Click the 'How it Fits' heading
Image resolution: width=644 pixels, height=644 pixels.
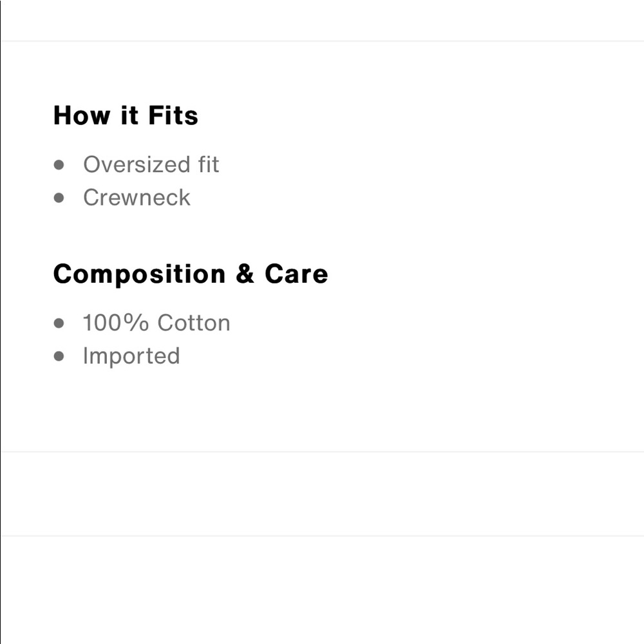(126, 116)
